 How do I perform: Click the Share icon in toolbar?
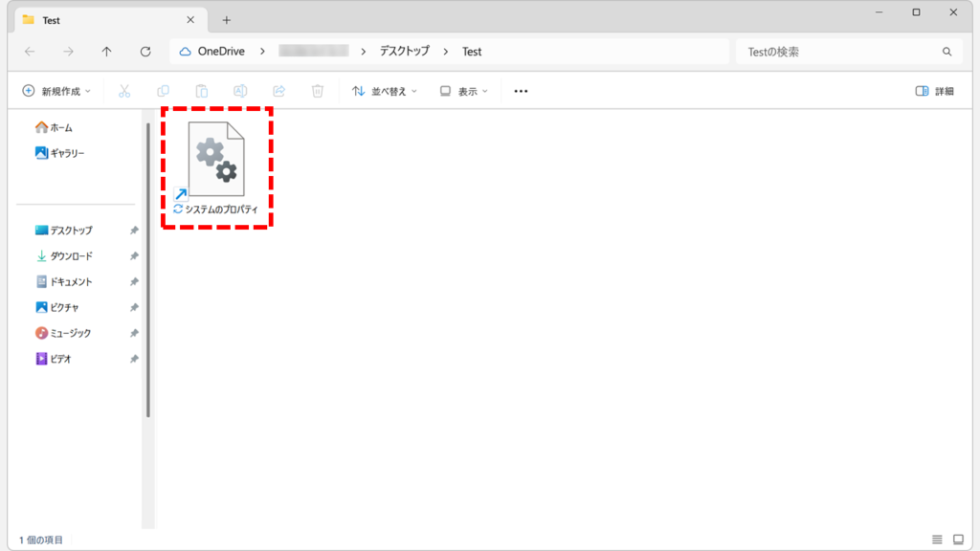tap(278, 91)
